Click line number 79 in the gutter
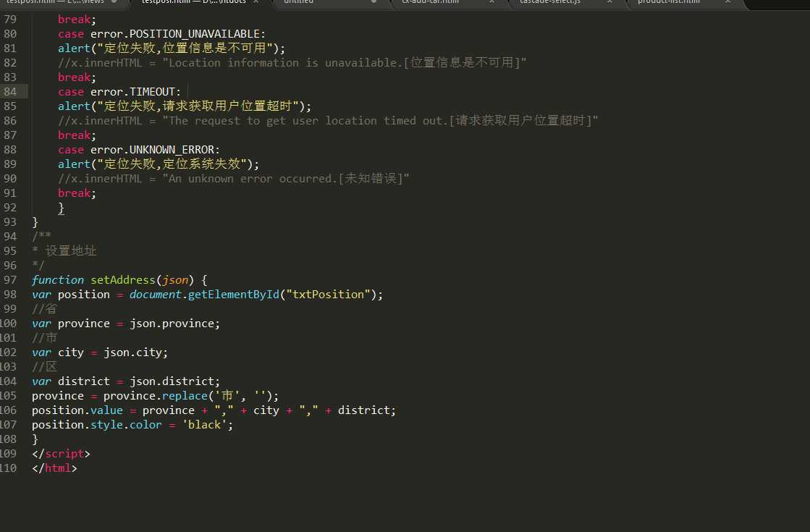 pos(10,20)
